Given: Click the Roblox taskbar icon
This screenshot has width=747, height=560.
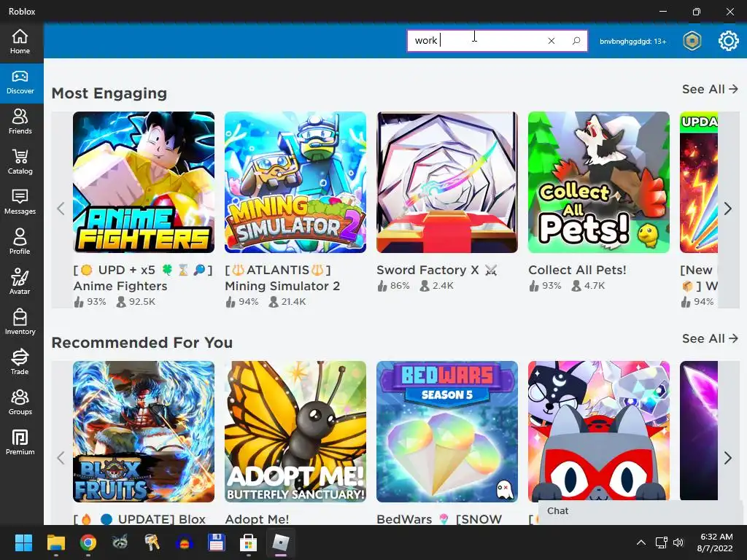Looking at the screenshot, I should (x=280, y=542).
